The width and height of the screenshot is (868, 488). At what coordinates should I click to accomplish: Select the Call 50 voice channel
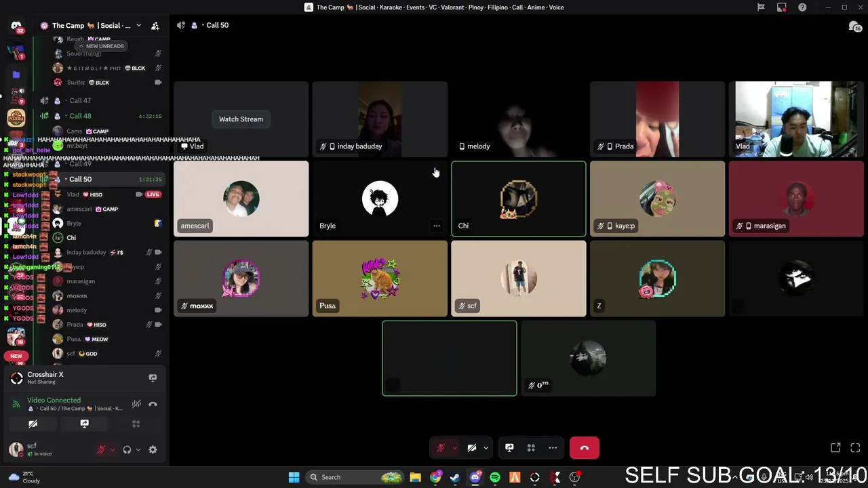80,179
